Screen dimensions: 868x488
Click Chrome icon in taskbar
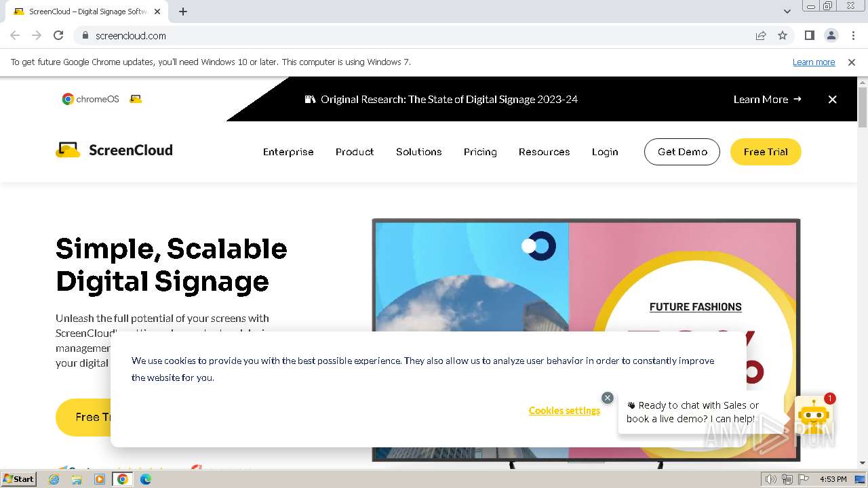(123, 479)
